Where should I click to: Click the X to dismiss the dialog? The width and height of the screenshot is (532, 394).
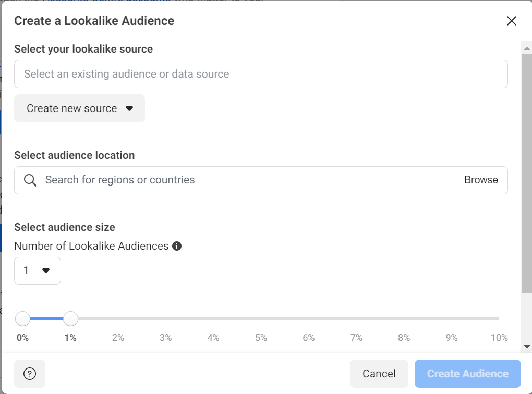pyautogui.click(x=512, y=21)
